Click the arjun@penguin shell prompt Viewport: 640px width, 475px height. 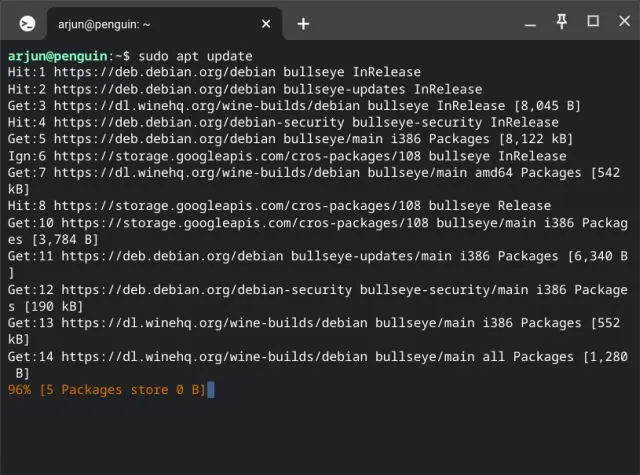tap(68, 56)
